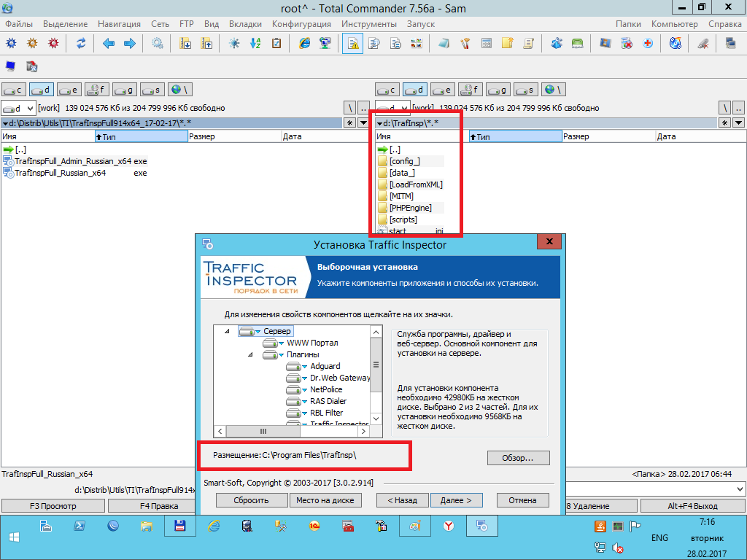Viewport: 747px width, 560px height.
Task: Click the refresh arrows toolbar icon
Action: (81, 43)
